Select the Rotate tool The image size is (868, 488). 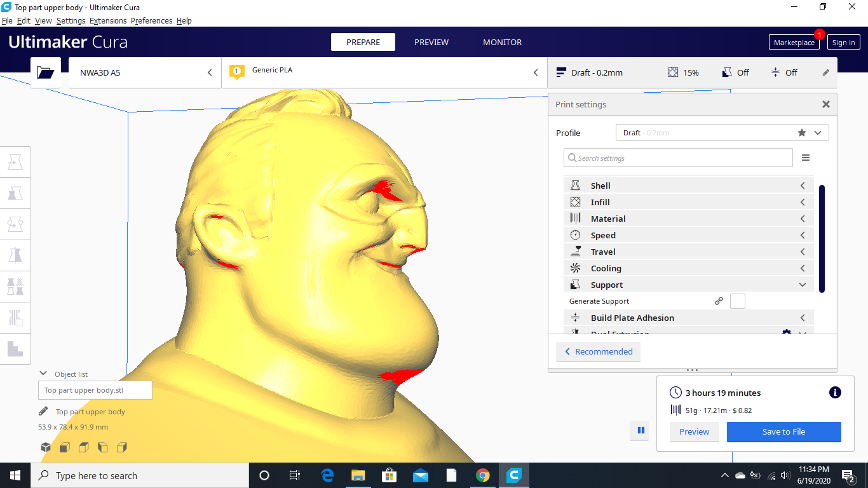15,224
